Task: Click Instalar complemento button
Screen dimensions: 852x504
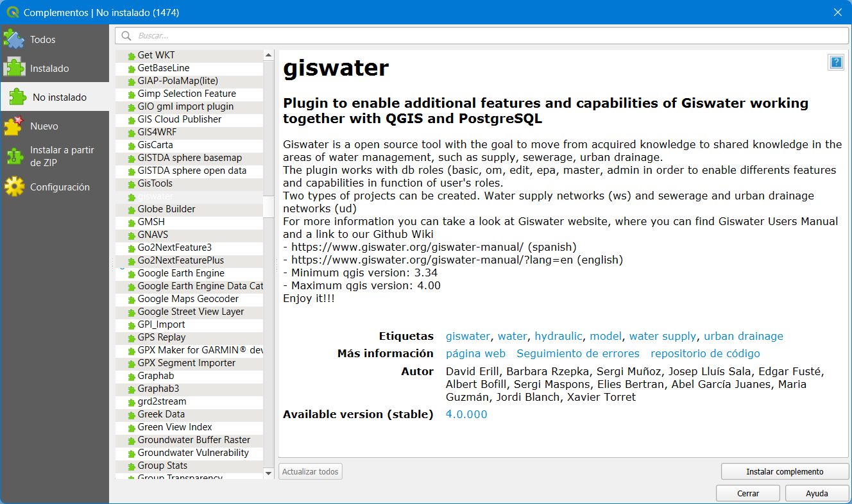Action: click(x=785, y=471)
